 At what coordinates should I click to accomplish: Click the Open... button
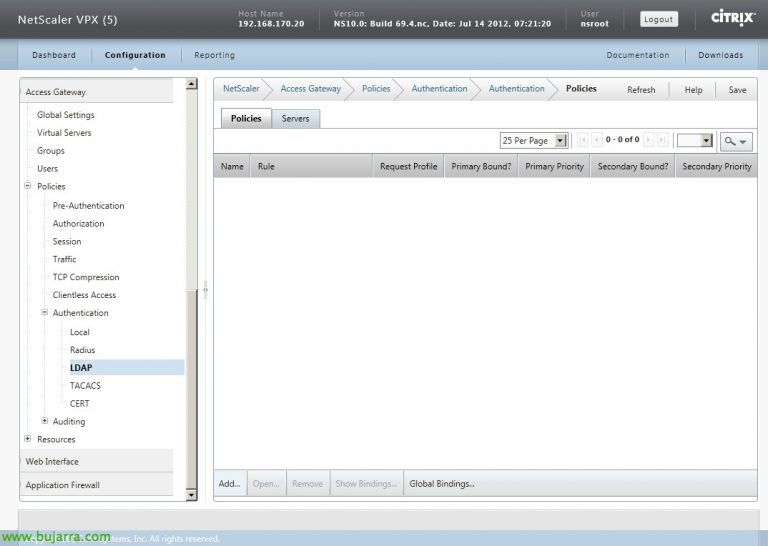point(266,484)
